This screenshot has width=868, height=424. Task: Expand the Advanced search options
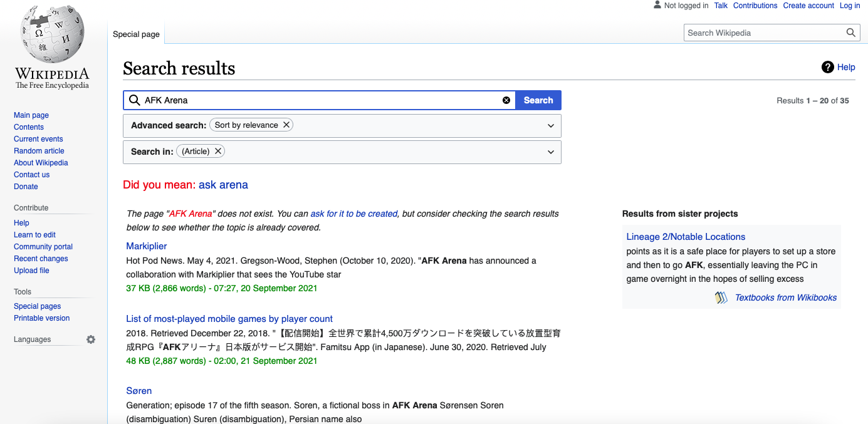pos(551,126)
